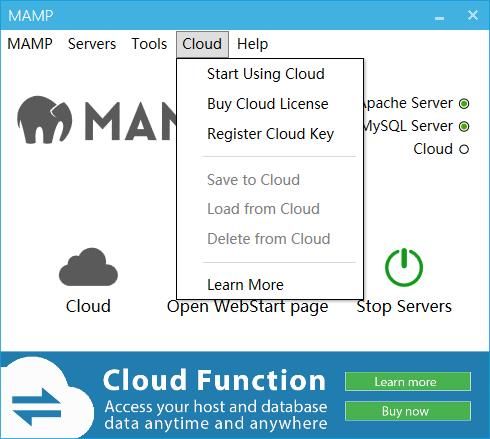Image resolution: width=490 pixels, height=439 pixels.
Task: Click the empty Cloud status circle indicator
Action: (x=464, y=149)
